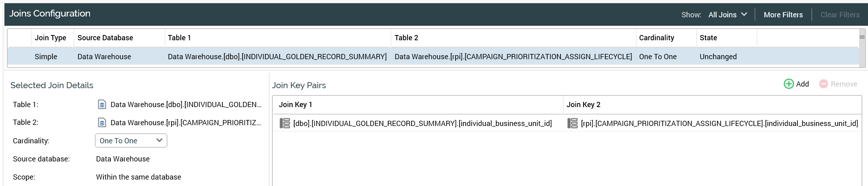
Task: Click the Table 2 database file icon
Action: click(102, 122)
